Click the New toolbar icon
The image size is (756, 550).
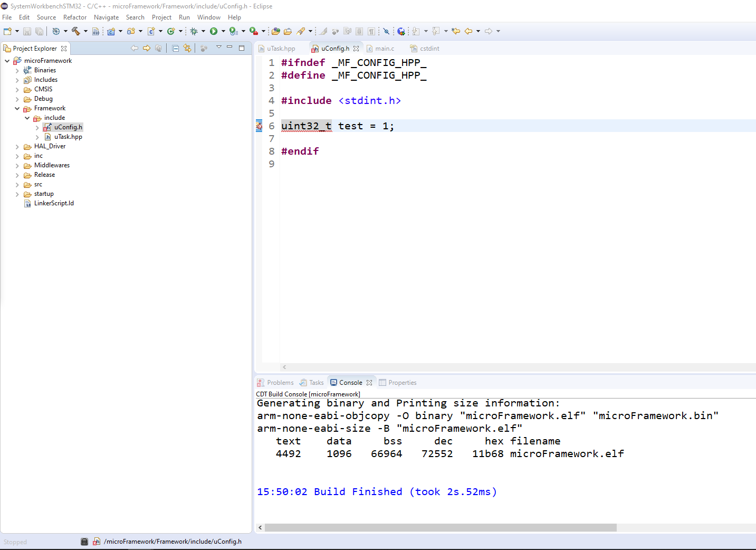click(7, 31)
